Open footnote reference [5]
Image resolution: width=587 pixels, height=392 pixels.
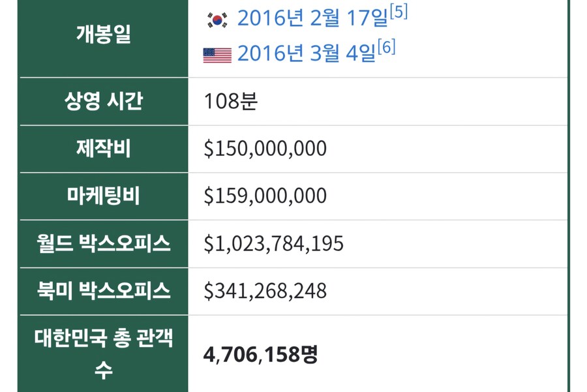click(x=398, y=12)
